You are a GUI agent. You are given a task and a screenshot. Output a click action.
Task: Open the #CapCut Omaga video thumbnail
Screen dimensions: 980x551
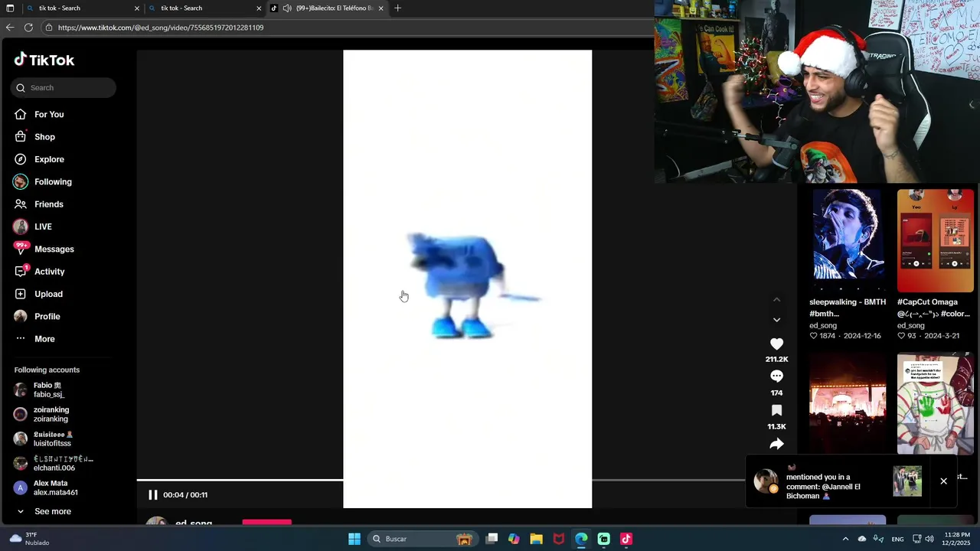935,240
